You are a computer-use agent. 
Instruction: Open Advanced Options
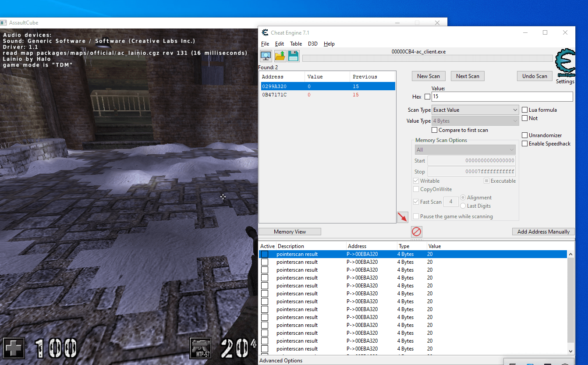pyautogui.click(x=281, y=361)
